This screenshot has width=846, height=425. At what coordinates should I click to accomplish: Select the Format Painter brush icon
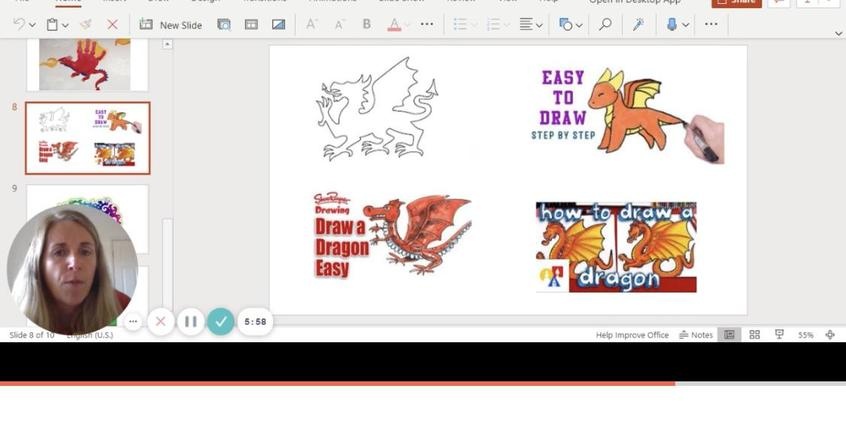point(86,24)
